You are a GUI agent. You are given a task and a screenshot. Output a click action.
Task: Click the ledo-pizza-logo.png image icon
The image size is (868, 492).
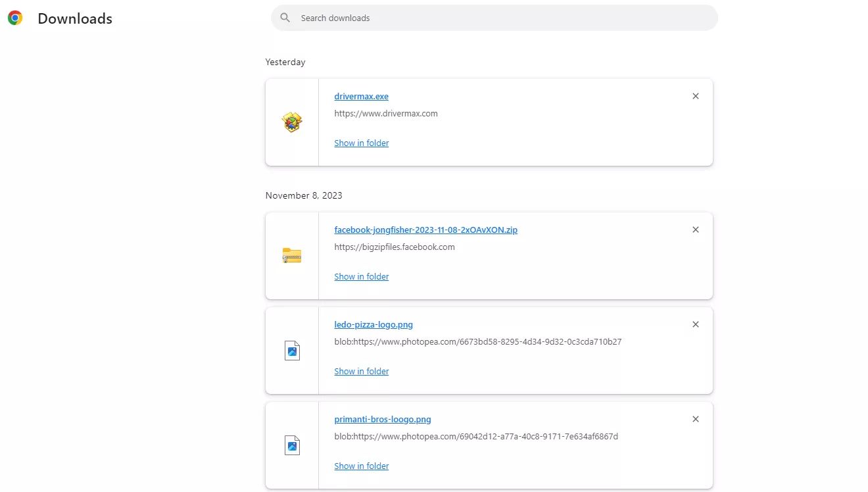tap(292, 351)
